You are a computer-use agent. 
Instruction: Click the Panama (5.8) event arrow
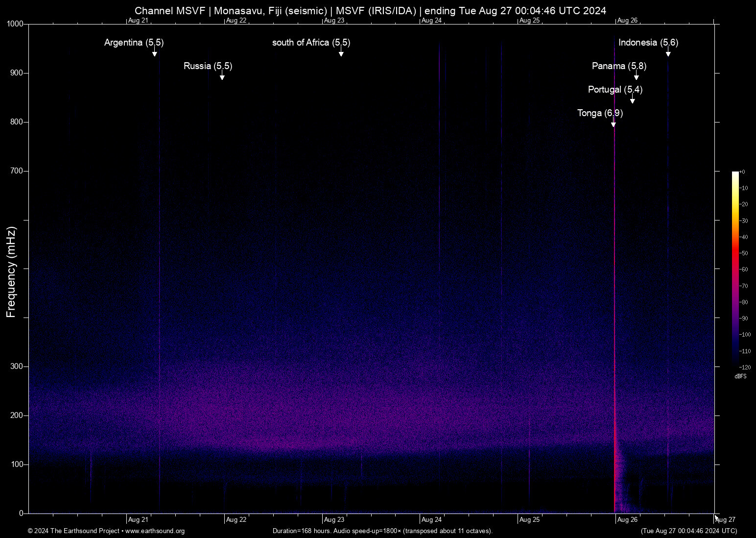(637, 75)
